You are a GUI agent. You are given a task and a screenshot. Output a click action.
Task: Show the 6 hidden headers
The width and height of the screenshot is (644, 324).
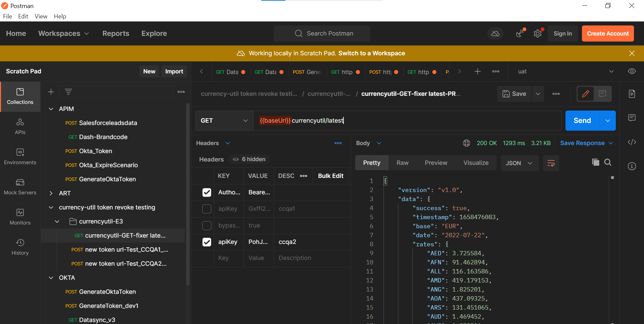[x=249, y=159]
